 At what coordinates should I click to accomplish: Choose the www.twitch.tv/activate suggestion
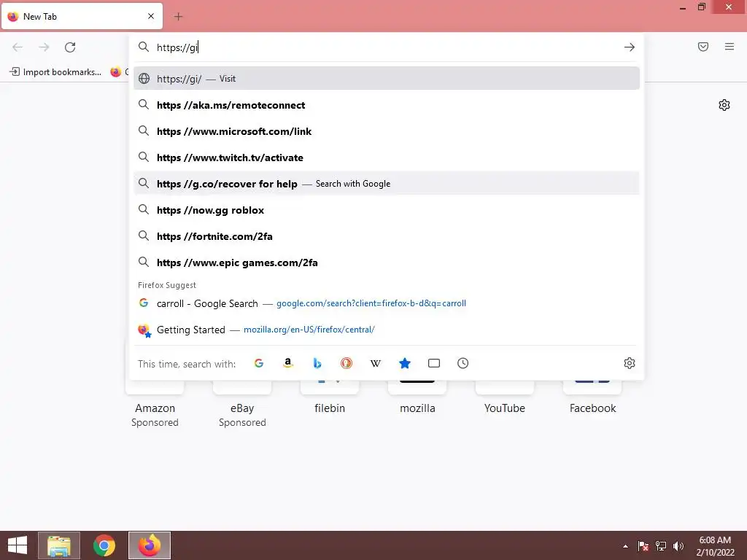pos(387,157)
